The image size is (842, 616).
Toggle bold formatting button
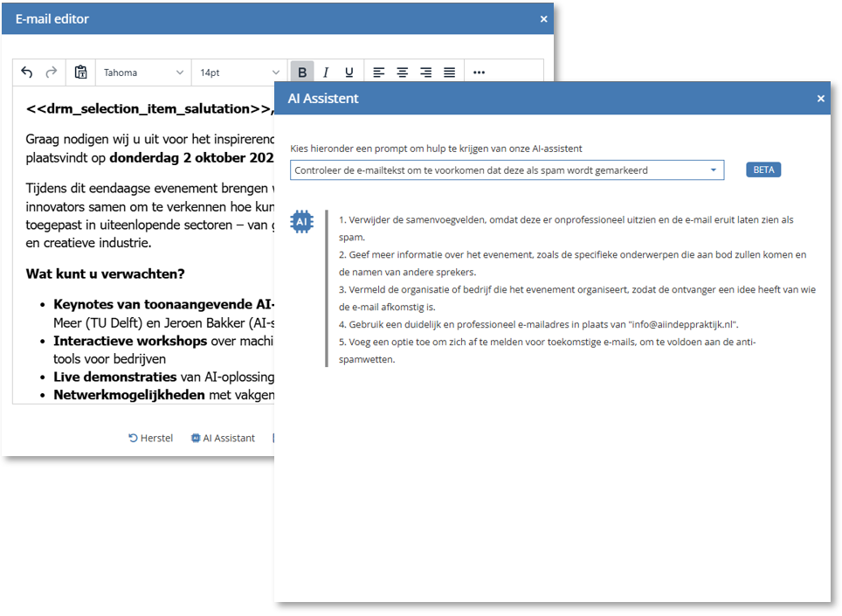302,73
